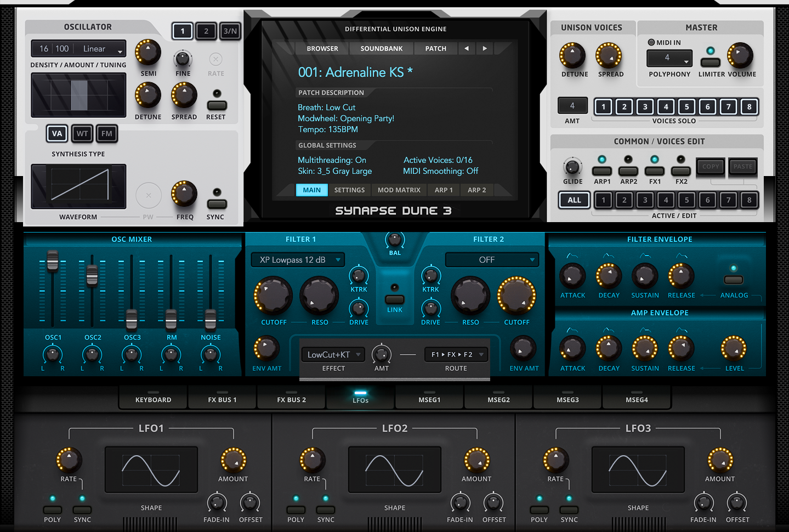789x532 pixels.
Task: Click the NOISE mixer fader
Action: click(211, 319)
